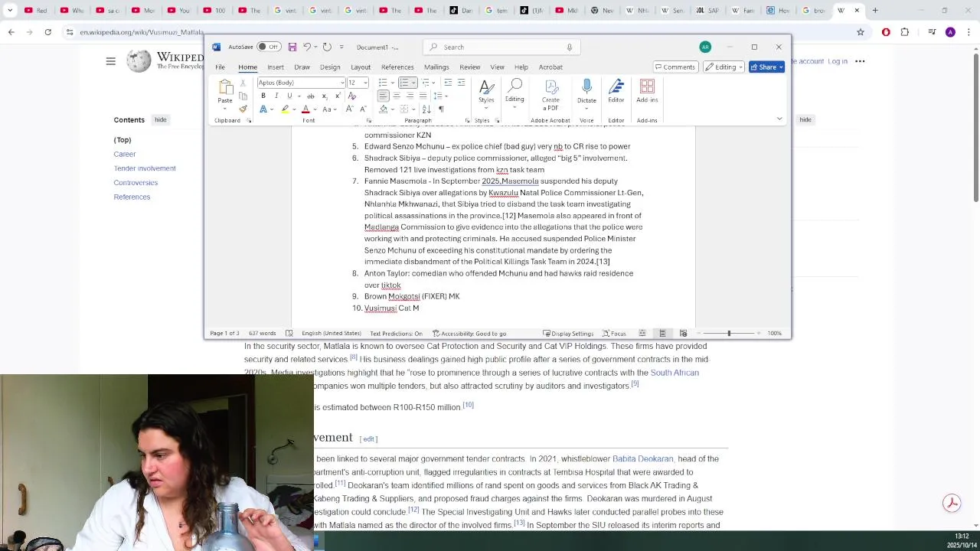Switch to the References tab
Image resolution: width=980 pixels, height=551 pixels.
[397, 67]
